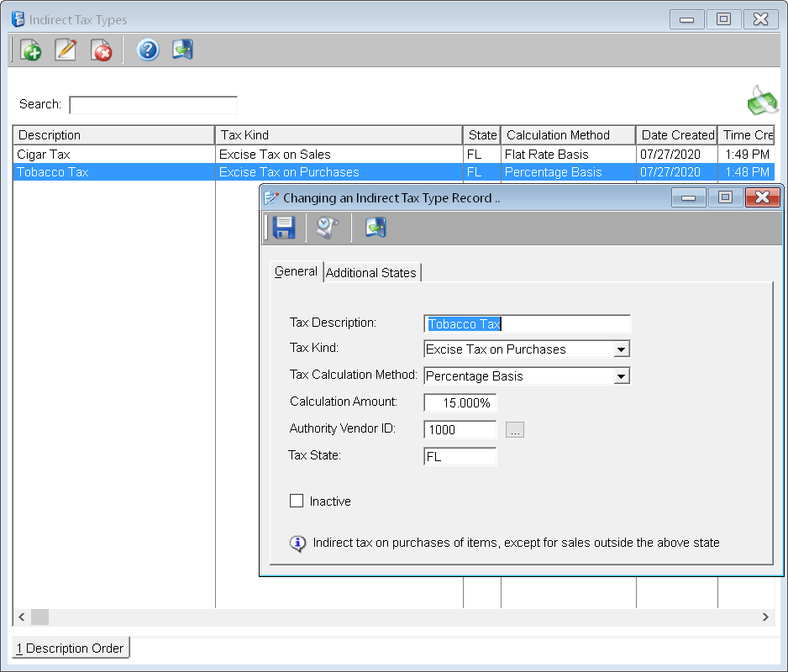788x672 pixels.
Task: Save the record using the floppy disk icon
Action: 283,227
